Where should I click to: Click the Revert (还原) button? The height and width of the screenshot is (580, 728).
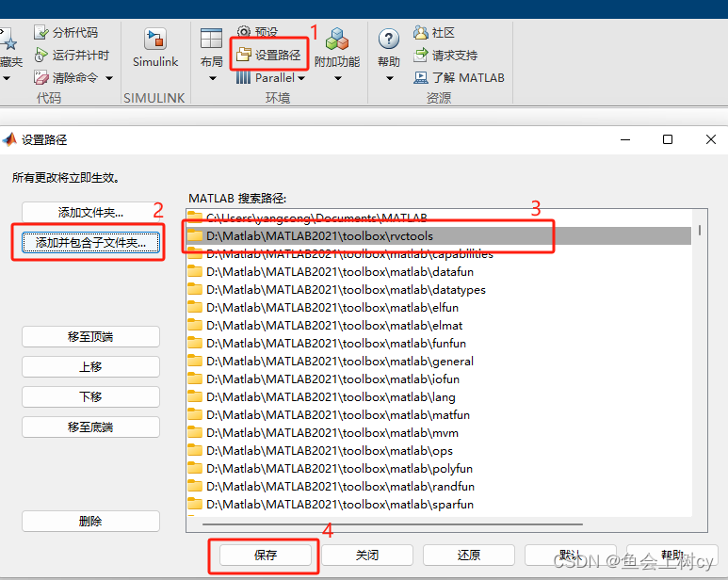click(468, 555)
